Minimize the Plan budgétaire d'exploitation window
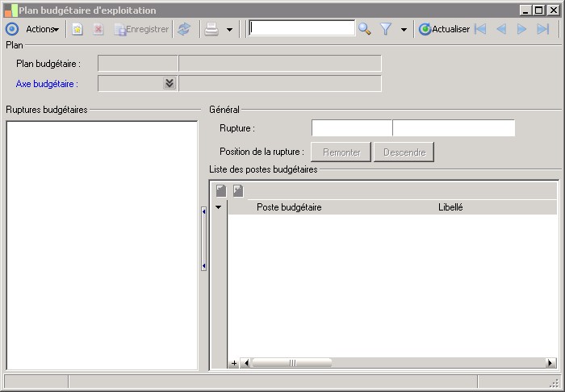Image resolution: width=565 pixels, height=392 pixels. coord(525,10)
